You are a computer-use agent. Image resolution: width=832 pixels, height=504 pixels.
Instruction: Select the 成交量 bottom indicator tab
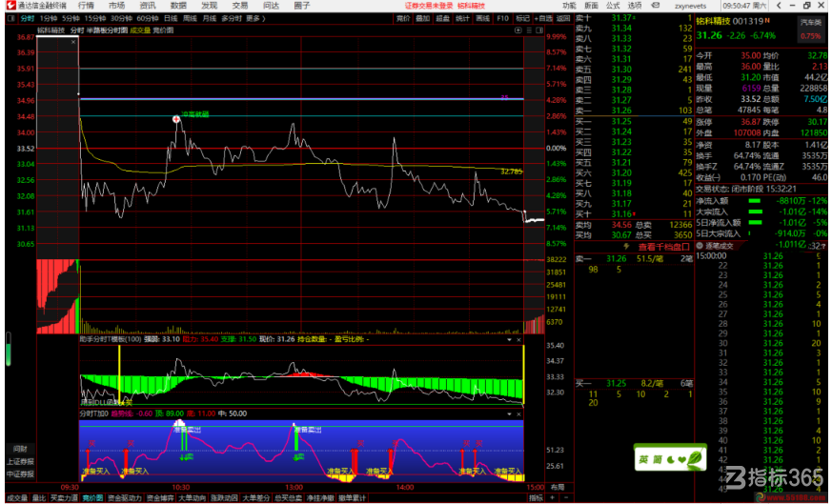coord(17,498)
